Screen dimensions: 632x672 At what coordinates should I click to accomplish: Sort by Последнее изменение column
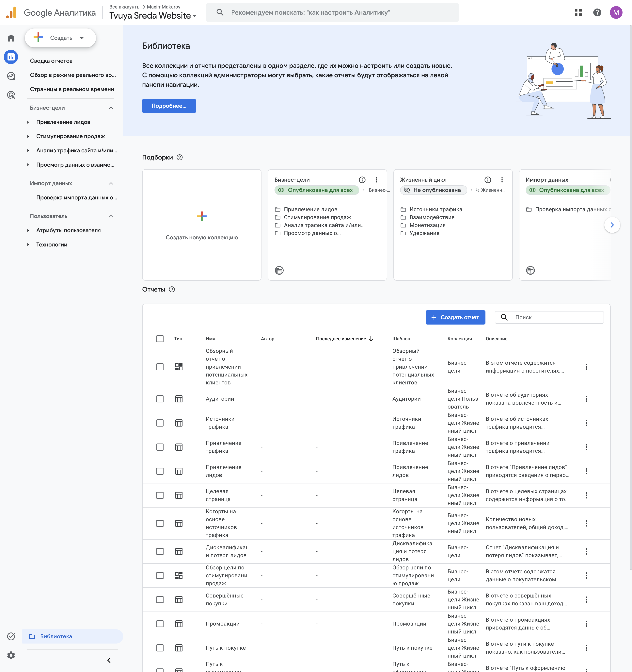[x=344, y=339]
